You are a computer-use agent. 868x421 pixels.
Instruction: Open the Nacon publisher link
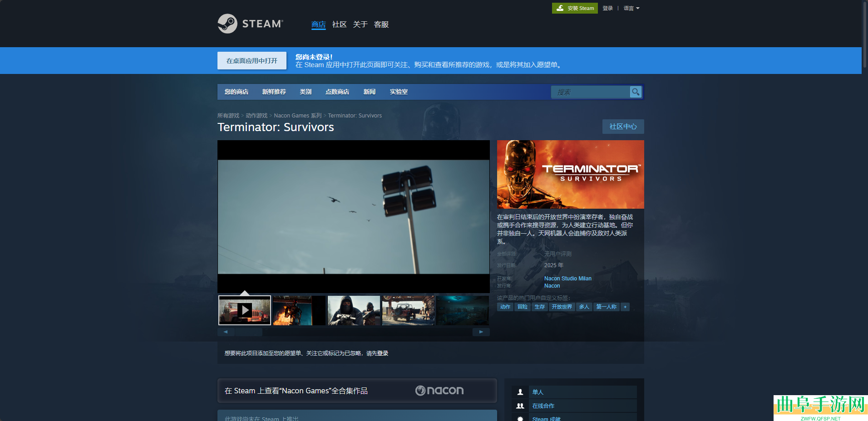552,286
